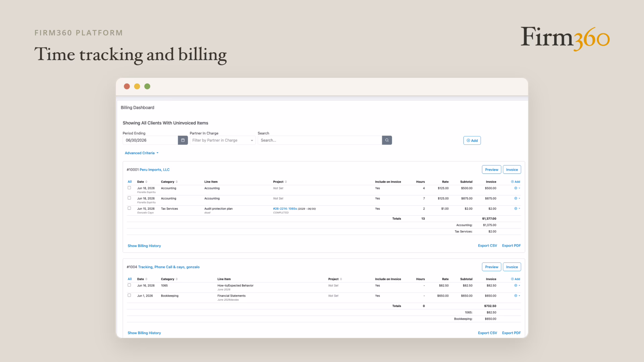The image size is (644, 362).
Task: Expand Advanced Criteria options
Action: pyautogui.click(x=142, y=153)
